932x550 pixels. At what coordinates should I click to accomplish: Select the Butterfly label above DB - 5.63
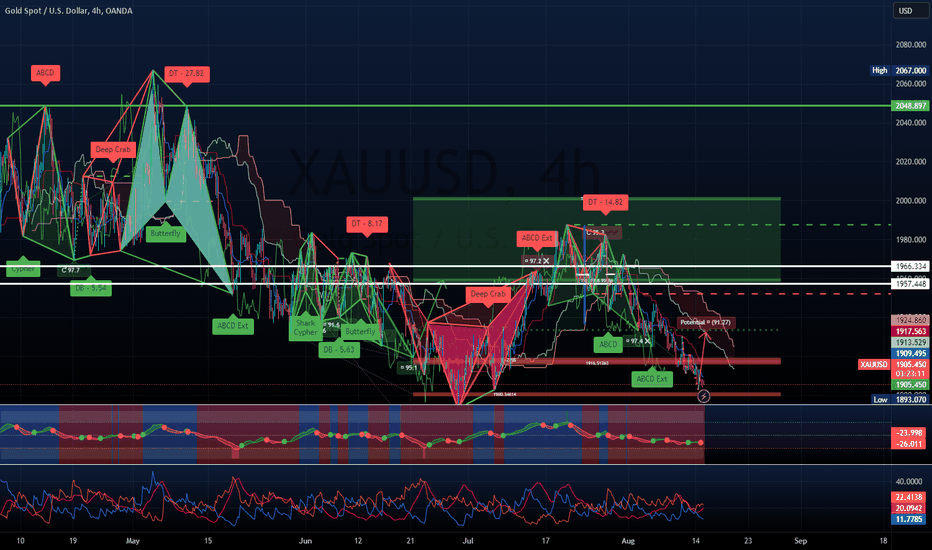click(x=360, y=332)
